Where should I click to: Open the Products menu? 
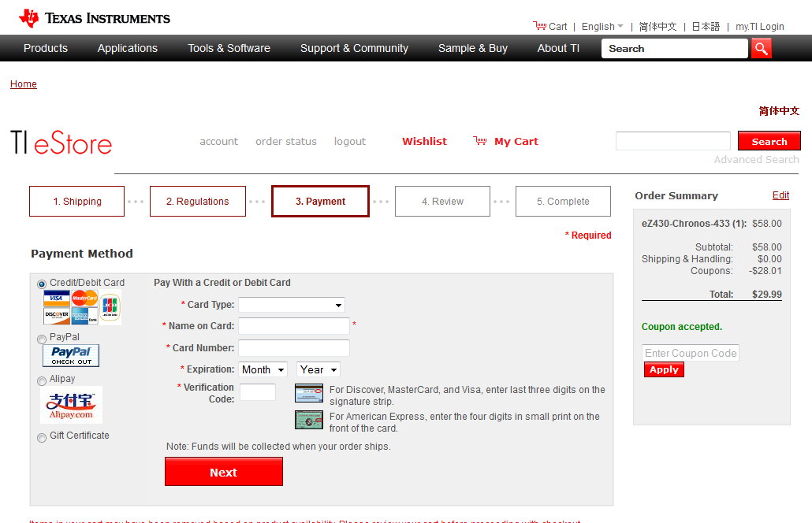[46, 48]
